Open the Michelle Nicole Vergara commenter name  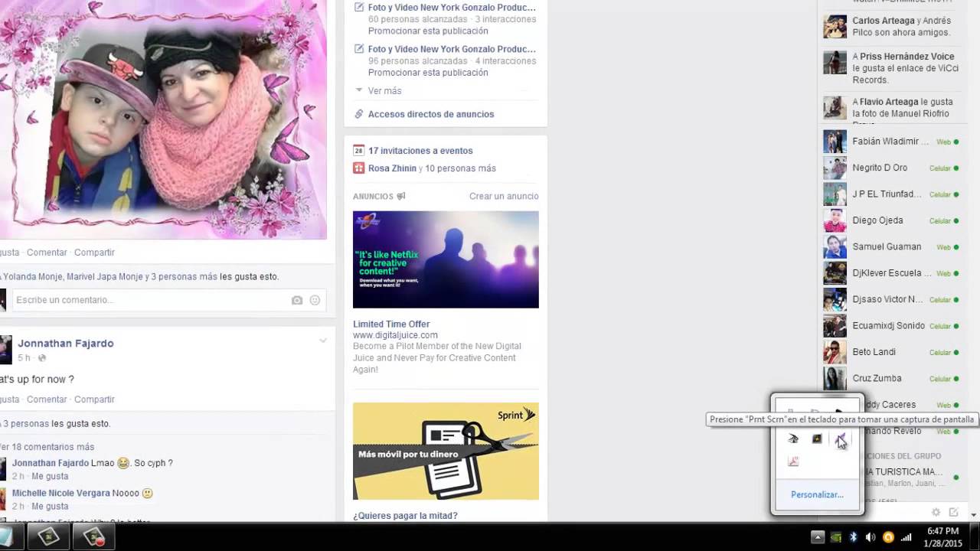pyautogui.click(x=60, y=494)
